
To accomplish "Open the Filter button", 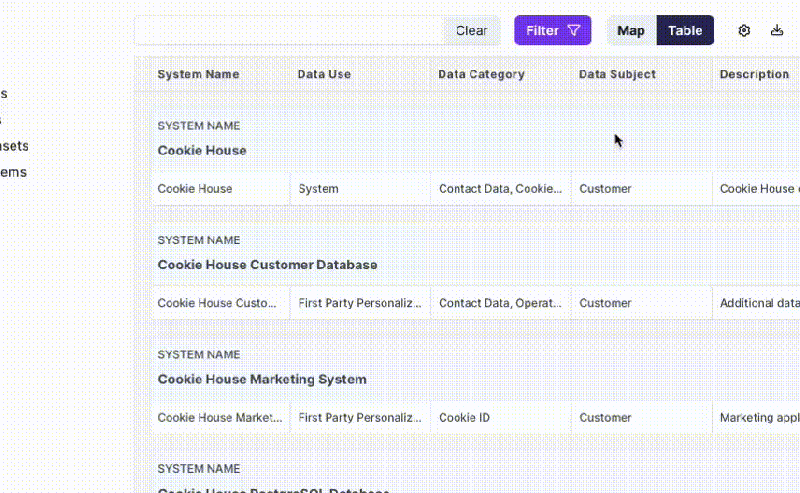I will tap(553, 31).
